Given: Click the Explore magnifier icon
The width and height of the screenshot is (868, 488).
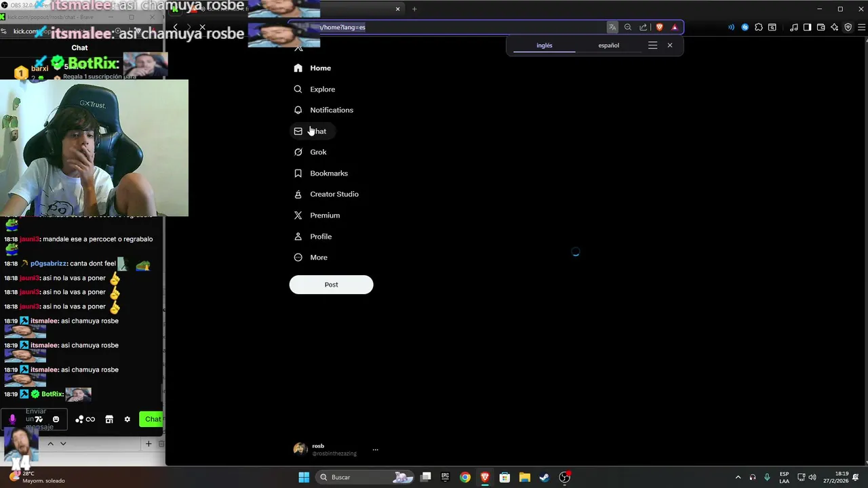Looking at the screenshot, I should pos(298,89).
